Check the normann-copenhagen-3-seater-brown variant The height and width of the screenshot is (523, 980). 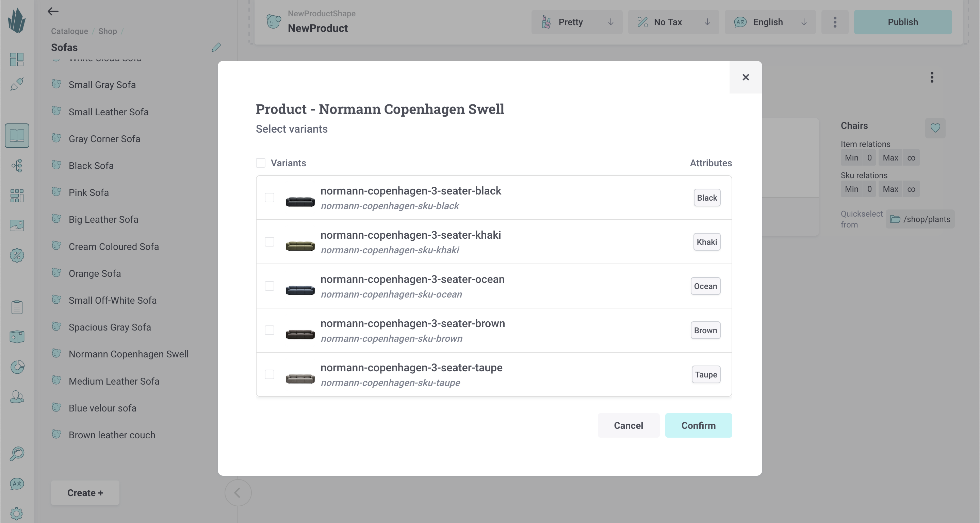click(x=269, y=330)
